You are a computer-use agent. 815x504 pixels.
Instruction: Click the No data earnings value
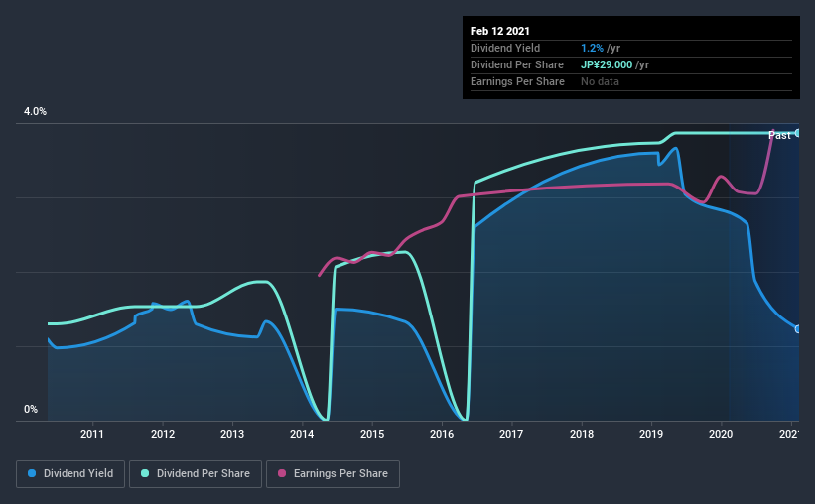pyautogui.click(x=600, y=81)
